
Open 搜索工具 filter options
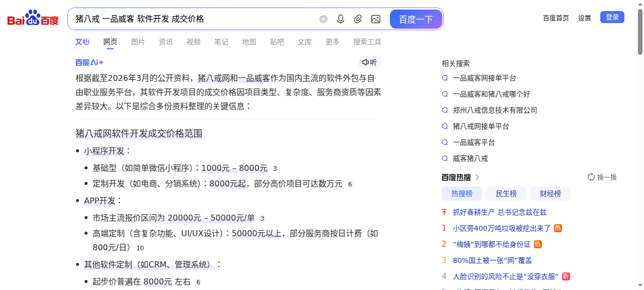367,42
